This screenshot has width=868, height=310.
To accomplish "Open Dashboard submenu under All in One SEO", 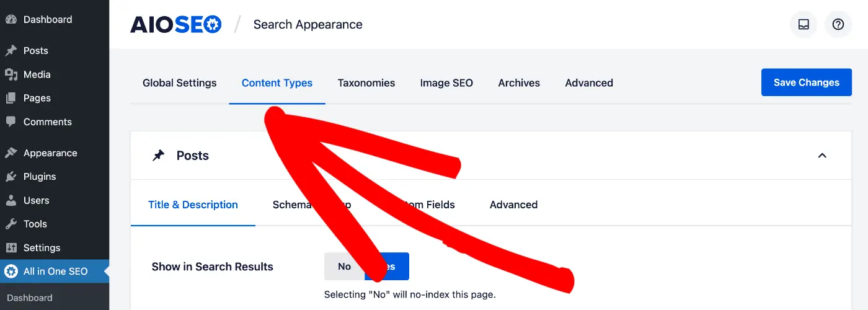I will tap(30, 298).
